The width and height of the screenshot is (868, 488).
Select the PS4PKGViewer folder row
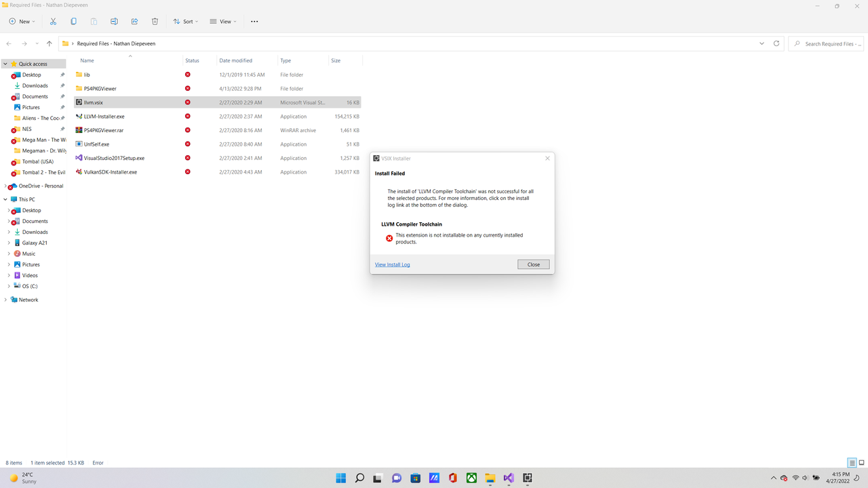(x=218, y=88)
